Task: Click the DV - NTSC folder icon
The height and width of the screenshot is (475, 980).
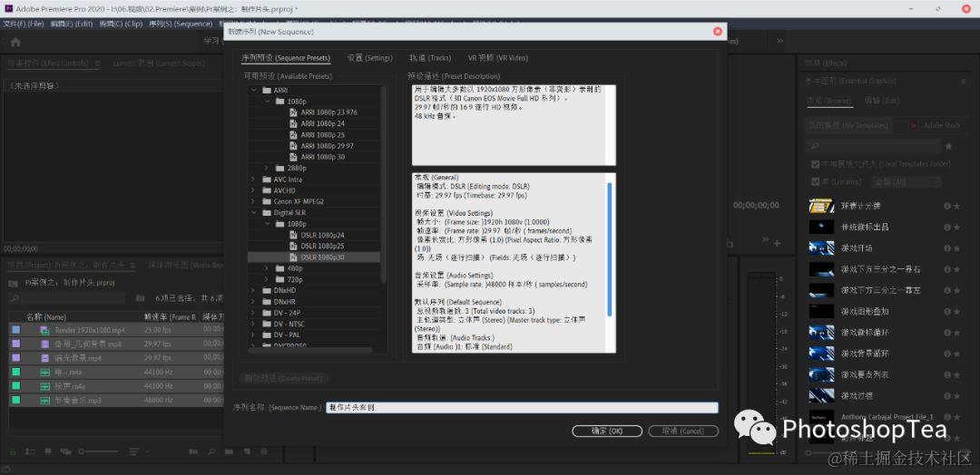Action: 267,324
